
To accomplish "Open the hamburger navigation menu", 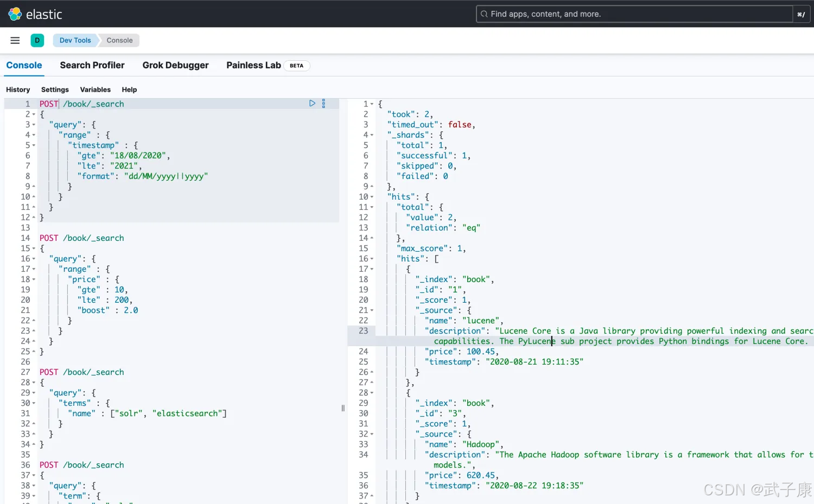I will pos(15,40).
